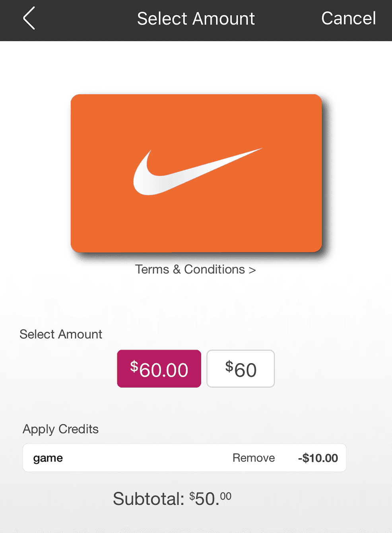Select the magenta $60.00 amount option
This screenshot has width=392, height=533.
point(159,369)
